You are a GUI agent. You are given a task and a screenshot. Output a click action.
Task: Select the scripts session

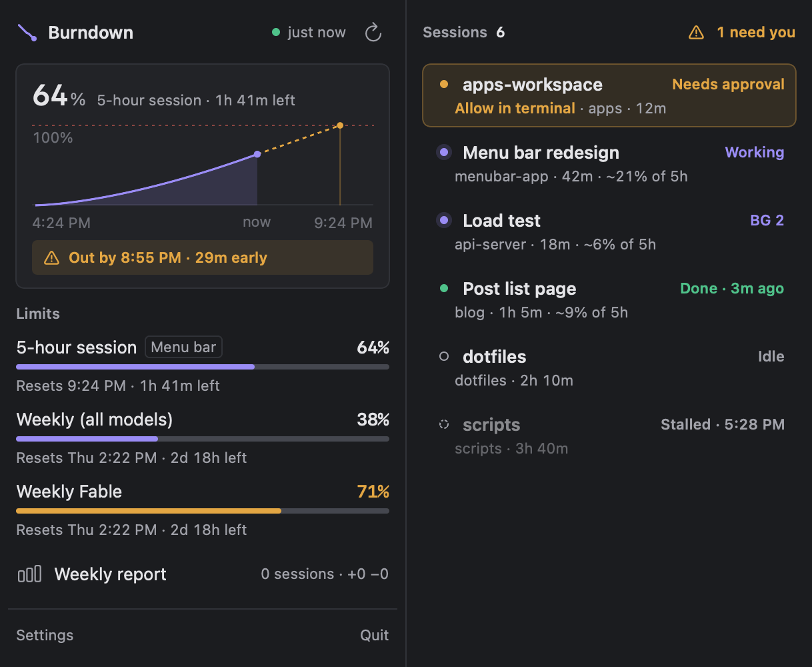(609, 436)
